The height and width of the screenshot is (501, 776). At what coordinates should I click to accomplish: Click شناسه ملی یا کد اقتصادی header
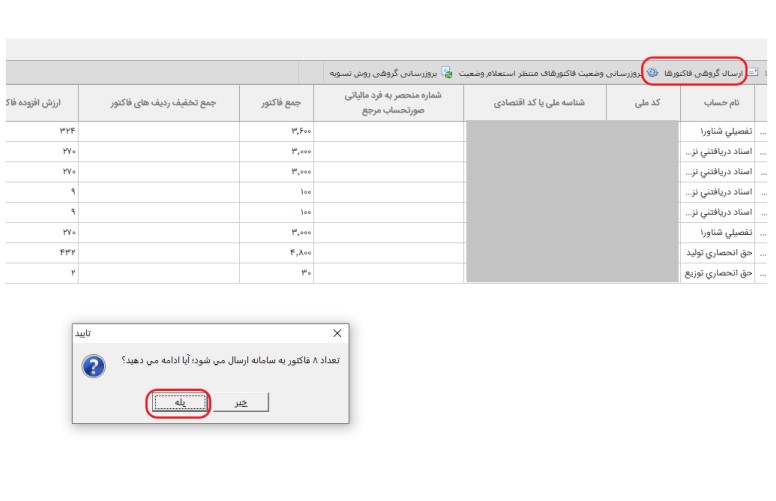[x=536, y=102]
